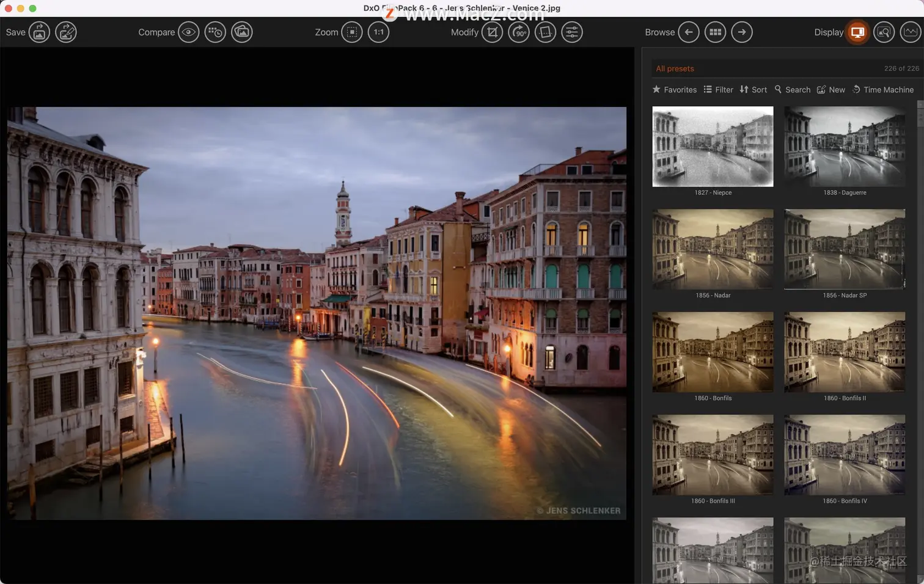Viewport: 924px width, 584px height.
Task: Apply the 1860 - Bonfils III preset thumbnail
Action: [x=713, y=454]
